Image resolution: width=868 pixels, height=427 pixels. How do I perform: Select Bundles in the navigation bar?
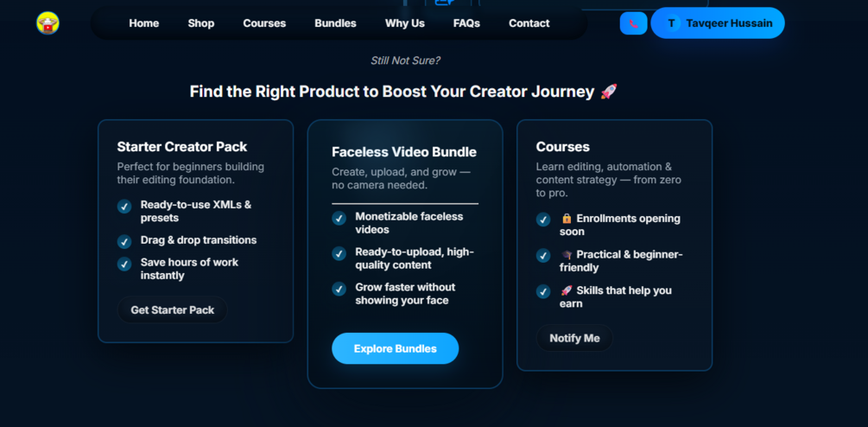tap(335, 23)
